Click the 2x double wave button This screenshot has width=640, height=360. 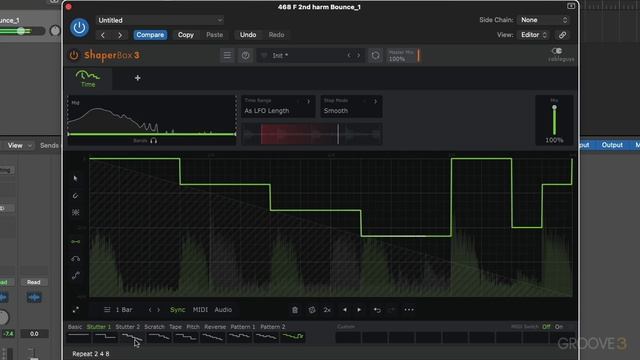327,310
